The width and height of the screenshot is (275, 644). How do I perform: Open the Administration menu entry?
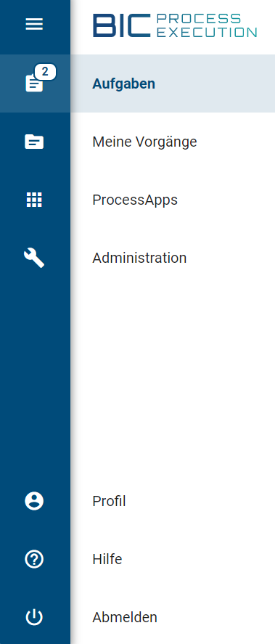(139, 258)
